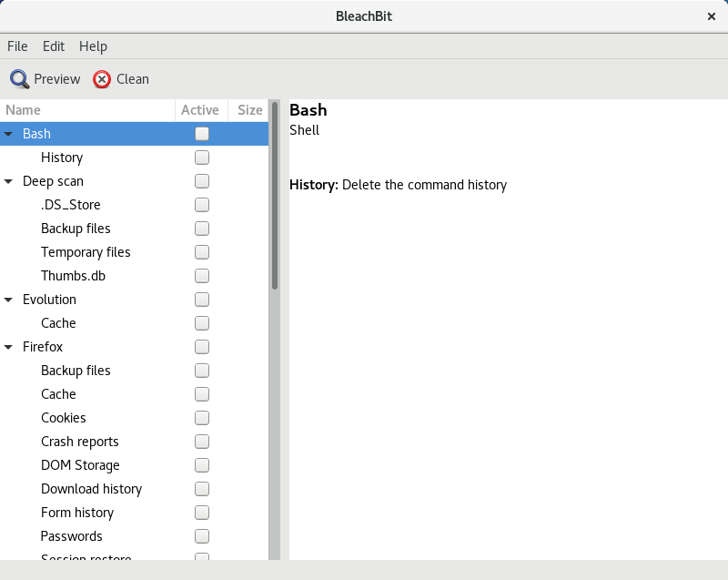The image size is (728, 580).
Task: Select the Evolution row
Action: 134,300
